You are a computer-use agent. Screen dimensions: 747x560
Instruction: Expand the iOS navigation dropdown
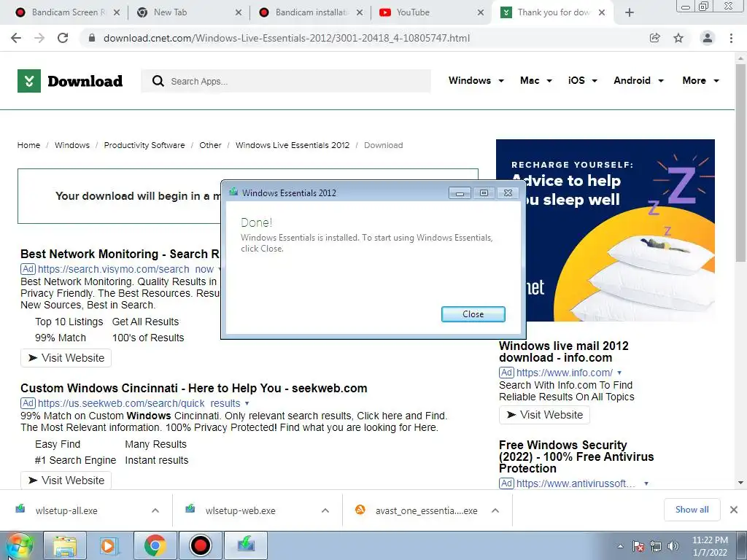(x=583, y=80)
